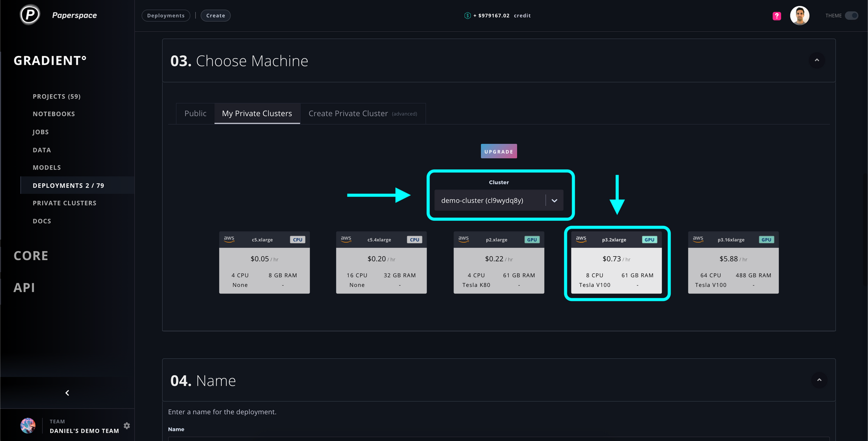Select Deployments 2 / 79 in sidebar
This screenshot has width=868, height=441.
77,185
